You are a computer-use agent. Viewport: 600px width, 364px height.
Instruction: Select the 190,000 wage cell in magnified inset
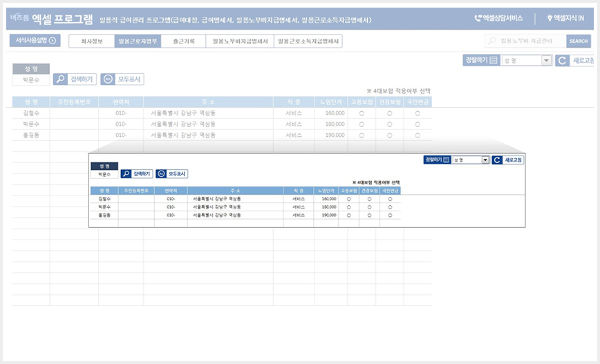tap(326, 215)
